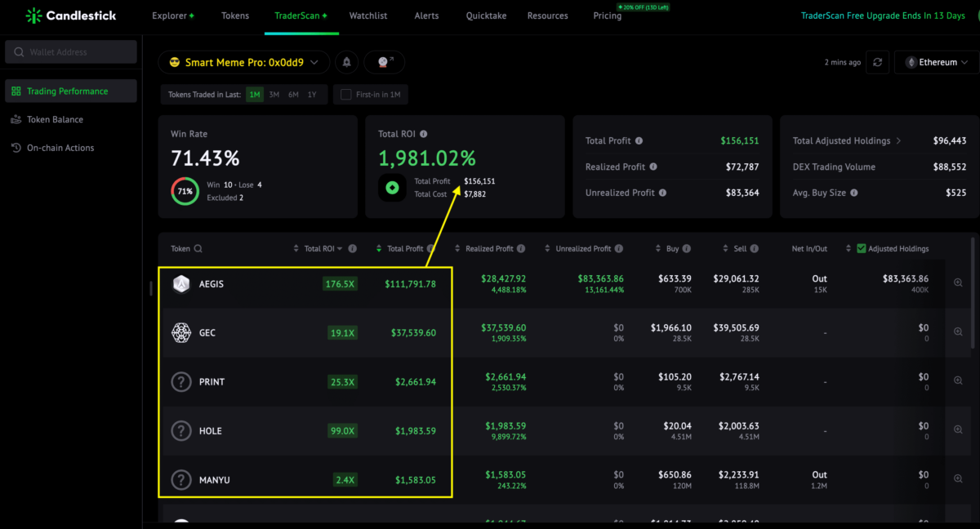
Task: Click TraderScan Free Upgrade banner link
Action: coord(883,16)
